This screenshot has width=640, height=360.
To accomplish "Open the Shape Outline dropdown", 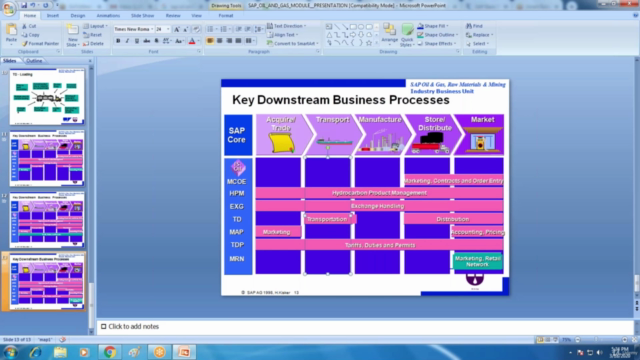I will point(438,35).
